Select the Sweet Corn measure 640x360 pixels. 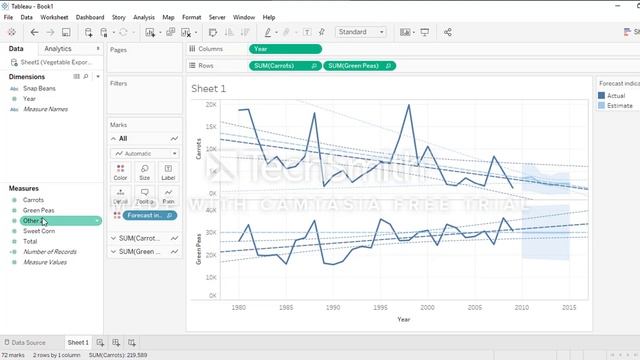tap(39, 231)
